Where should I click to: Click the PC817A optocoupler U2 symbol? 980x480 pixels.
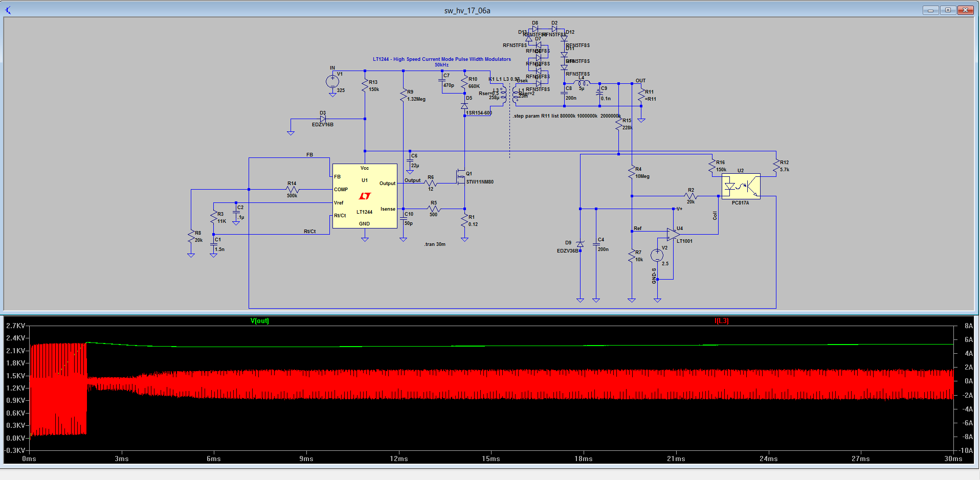[x=741, y=187]
